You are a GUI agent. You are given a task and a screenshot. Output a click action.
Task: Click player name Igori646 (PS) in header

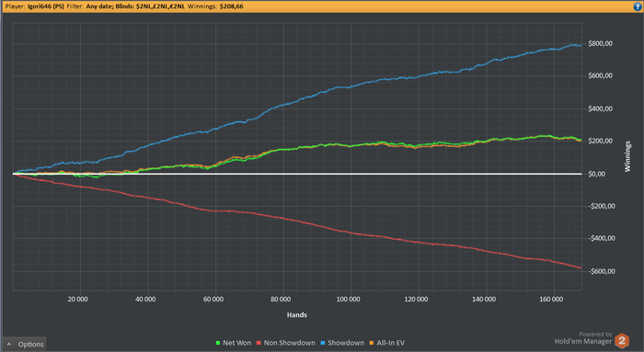click(46, 6)
